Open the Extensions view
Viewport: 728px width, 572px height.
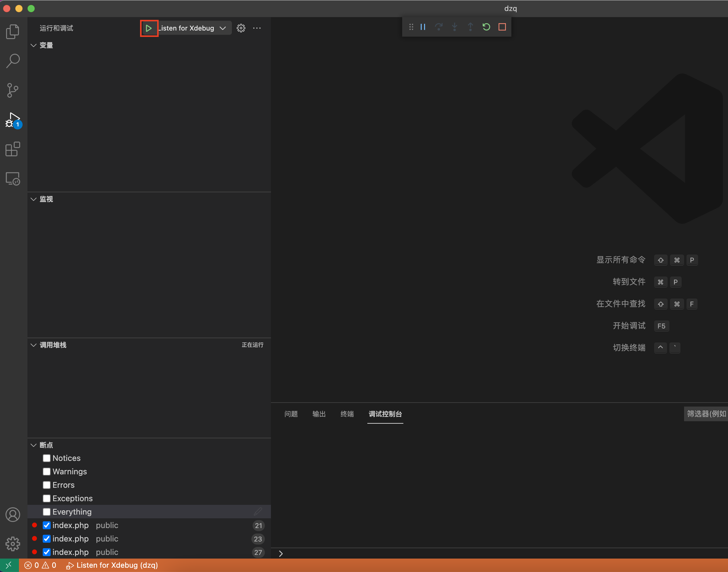[13, 149]
